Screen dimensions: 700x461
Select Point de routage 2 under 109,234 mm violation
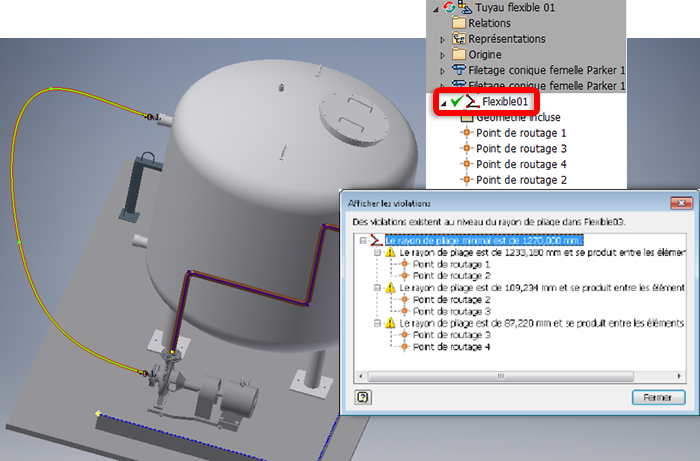451,299
